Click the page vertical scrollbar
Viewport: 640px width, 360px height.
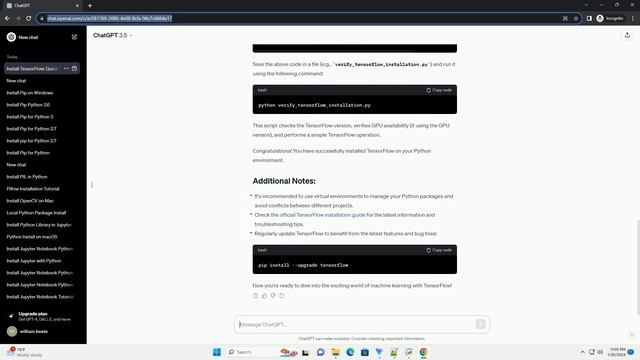(x=637, y=267)
